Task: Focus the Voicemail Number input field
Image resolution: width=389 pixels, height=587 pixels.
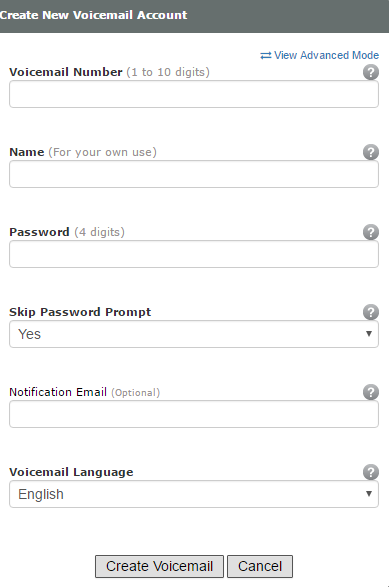Action: [x=194, y=94]
